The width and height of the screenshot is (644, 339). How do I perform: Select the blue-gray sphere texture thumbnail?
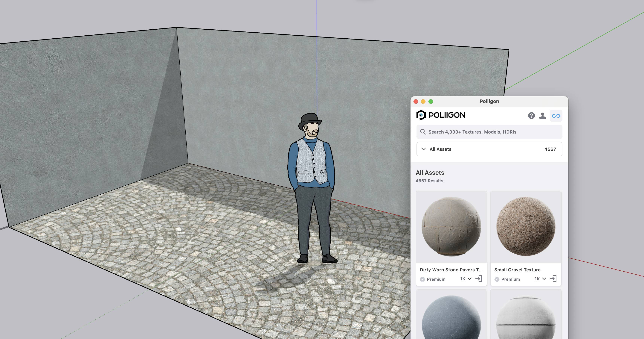click(451, 314)
